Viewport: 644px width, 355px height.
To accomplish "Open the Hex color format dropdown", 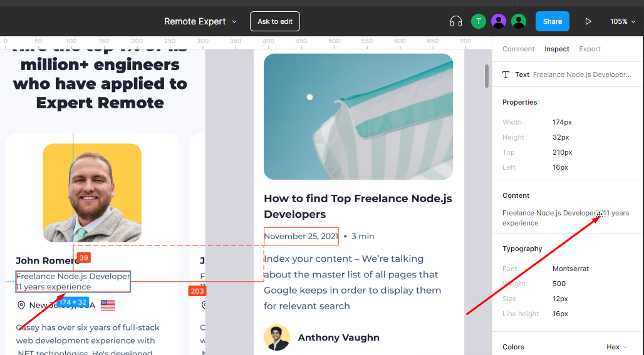I will tap(617, 347).
